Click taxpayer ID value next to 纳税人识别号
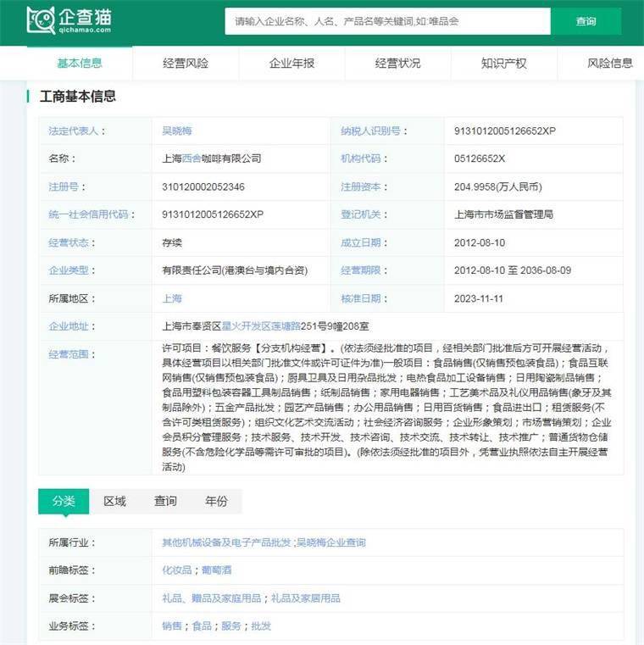The width and height of the screenshot is (644, 645). coord(505,131)
